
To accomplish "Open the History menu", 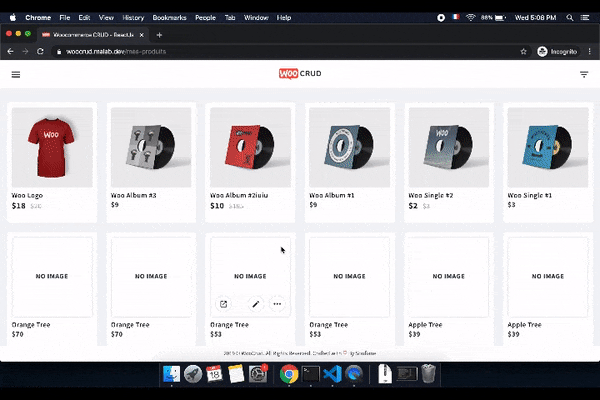I will point(133,18).
